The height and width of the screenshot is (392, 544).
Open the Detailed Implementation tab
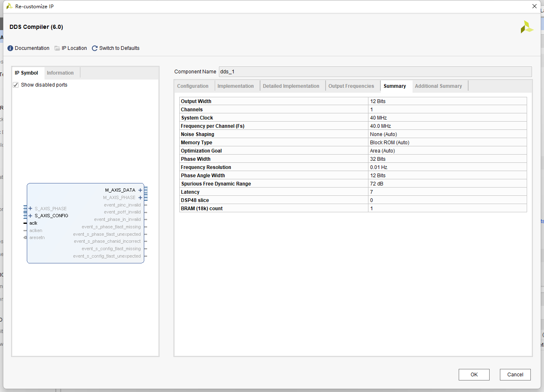click(x=291, y=86)
